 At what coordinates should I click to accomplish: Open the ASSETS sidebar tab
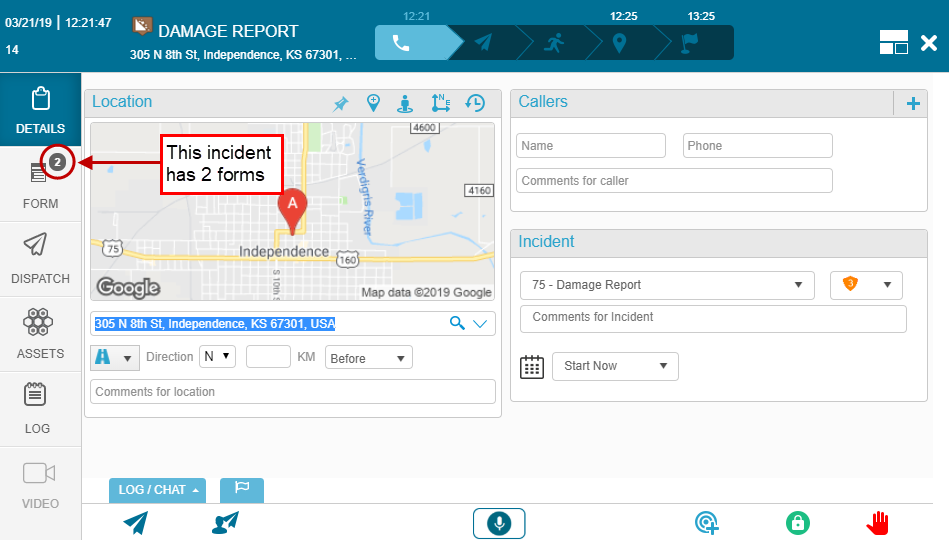click(x=41, y=334)
